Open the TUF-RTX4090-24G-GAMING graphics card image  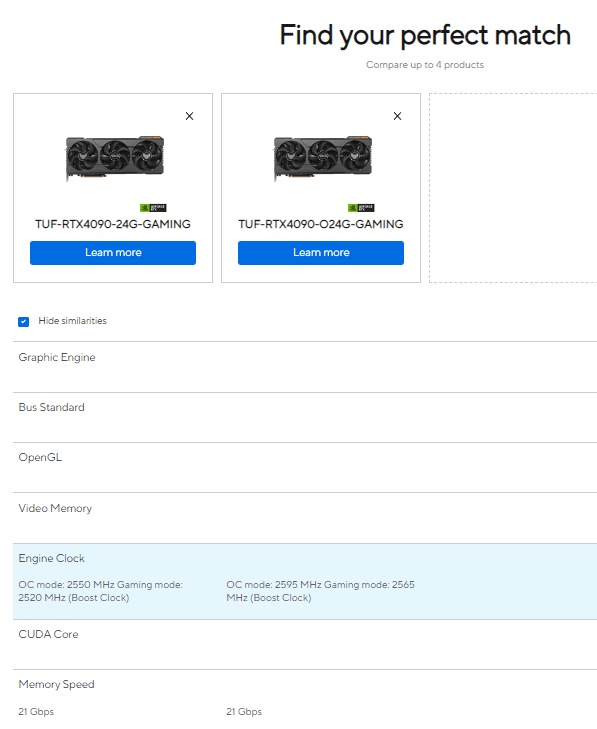coord(115,157)
